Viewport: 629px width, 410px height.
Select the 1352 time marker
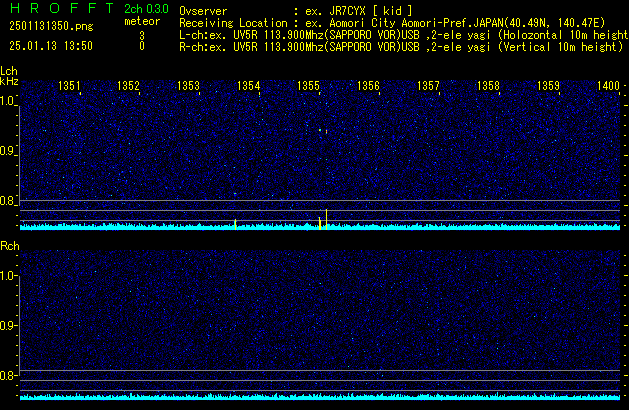tap(128, 86)
